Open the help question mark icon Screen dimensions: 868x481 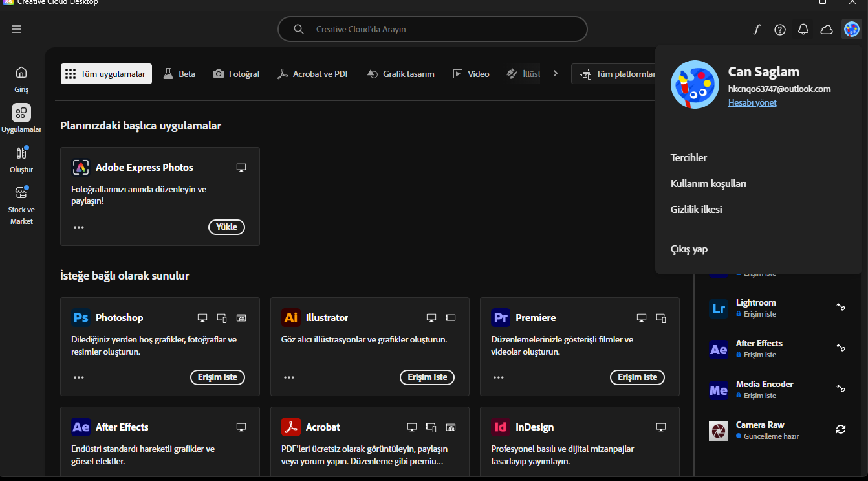780,29
